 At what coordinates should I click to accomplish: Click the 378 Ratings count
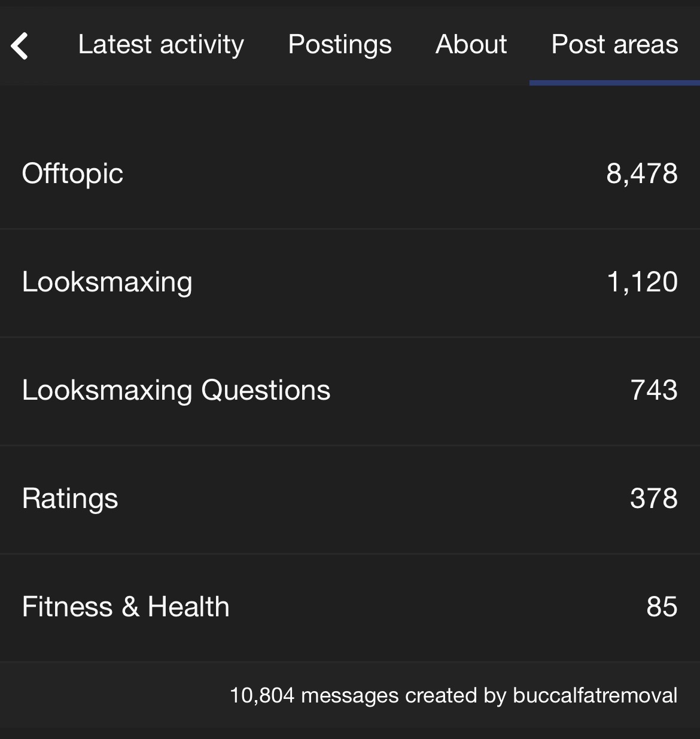654,498
